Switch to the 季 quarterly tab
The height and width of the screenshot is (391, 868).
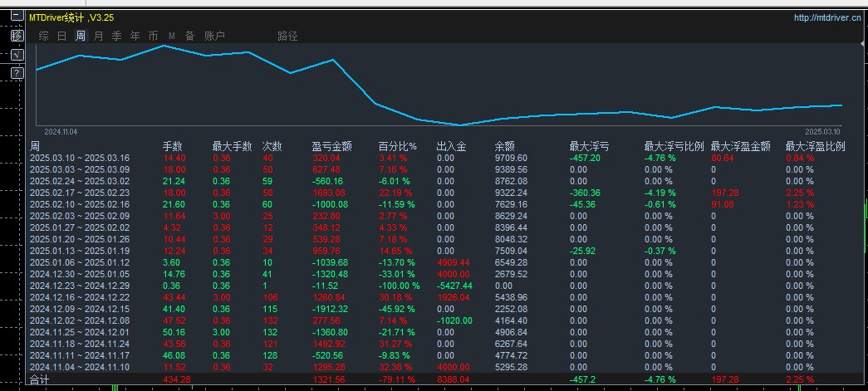117,36
